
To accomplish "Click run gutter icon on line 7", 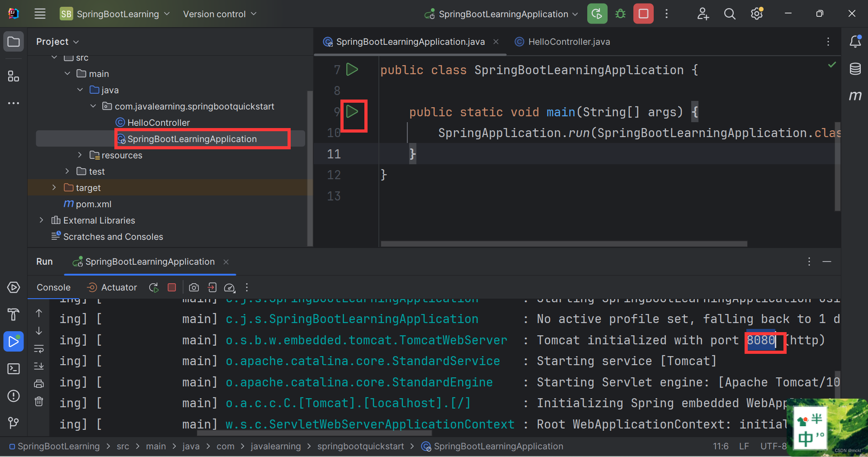I will [352, 69].
